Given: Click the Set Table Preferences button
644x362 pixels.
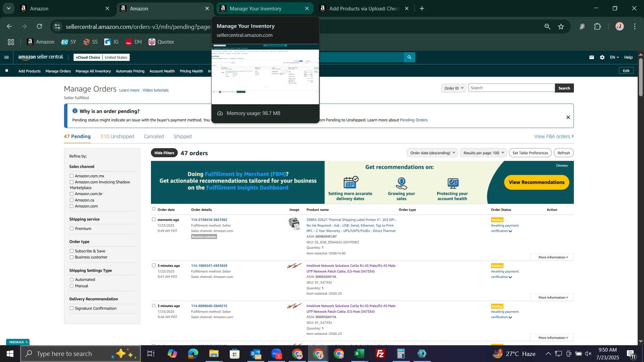Looking at the screenshot, I should (530, 153).
